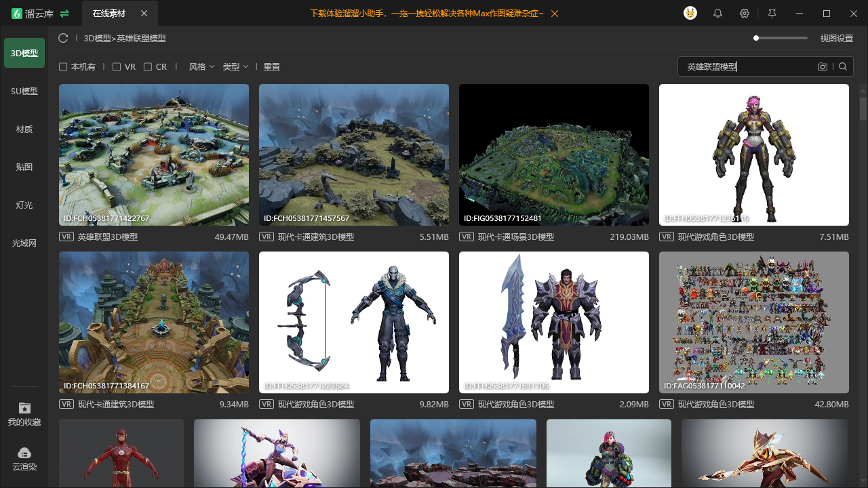This screenshot has width=868, height=488.
Task: Open 我的收藏 favorites in sidebar
Action: (x=24, y=414)
